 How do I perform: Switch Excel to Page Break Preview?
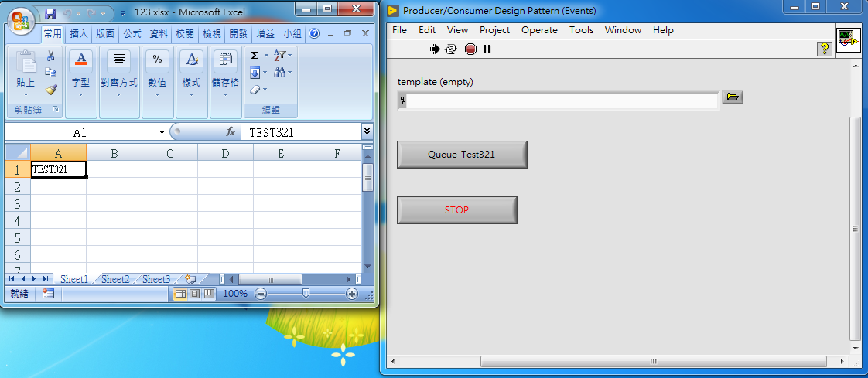(x=209, y=294)
